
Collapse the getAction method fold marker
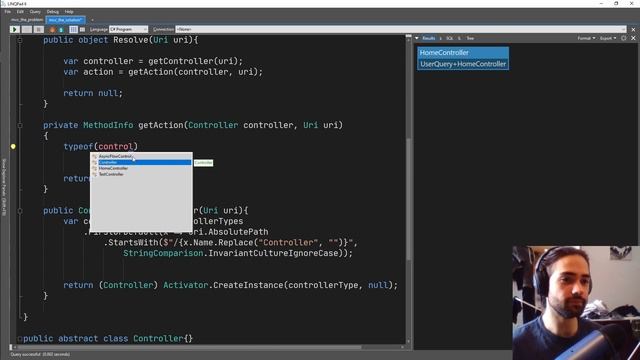[20, 125]
